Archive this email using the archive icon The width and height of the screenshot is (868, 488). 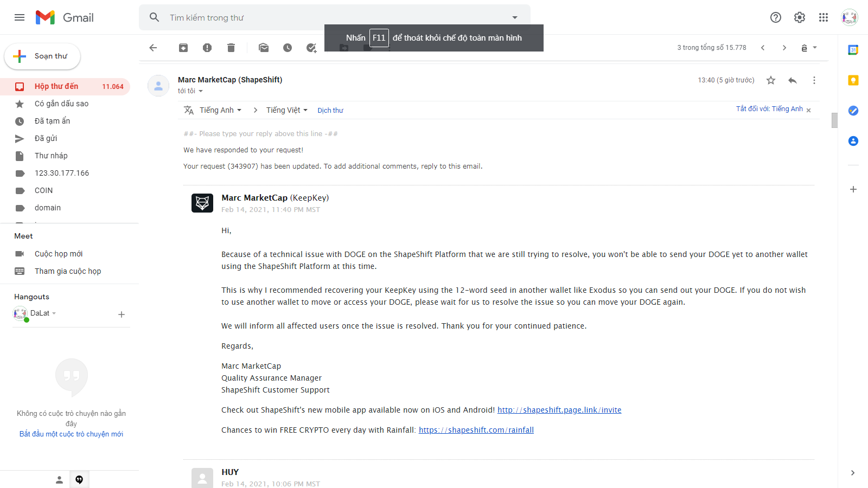click(183, 48)
